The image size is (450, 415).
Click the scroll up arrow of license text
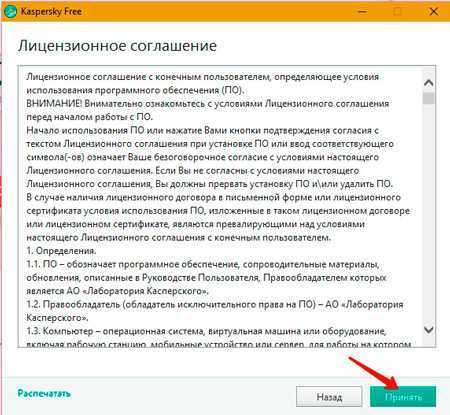[429, 83]
